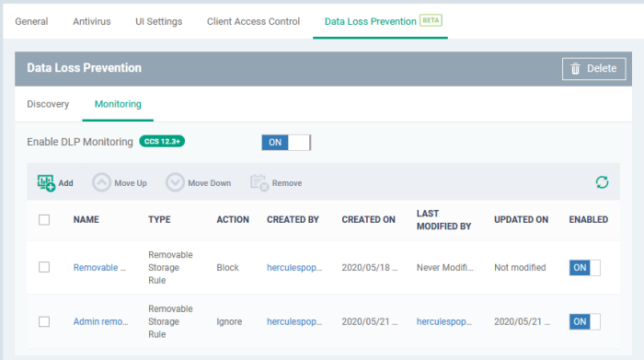The width and height of the screenshot is (644, 360).
Task: Click the Move Down arrow icon
Action: click(x=175, y=182)
